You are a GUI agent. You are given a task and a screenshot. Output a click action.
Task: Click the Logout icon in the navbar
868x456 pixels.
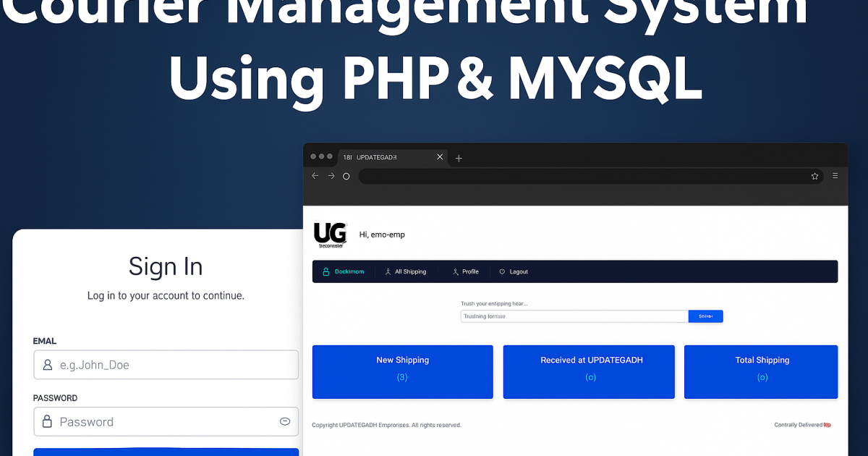click(x=501, y=271)
